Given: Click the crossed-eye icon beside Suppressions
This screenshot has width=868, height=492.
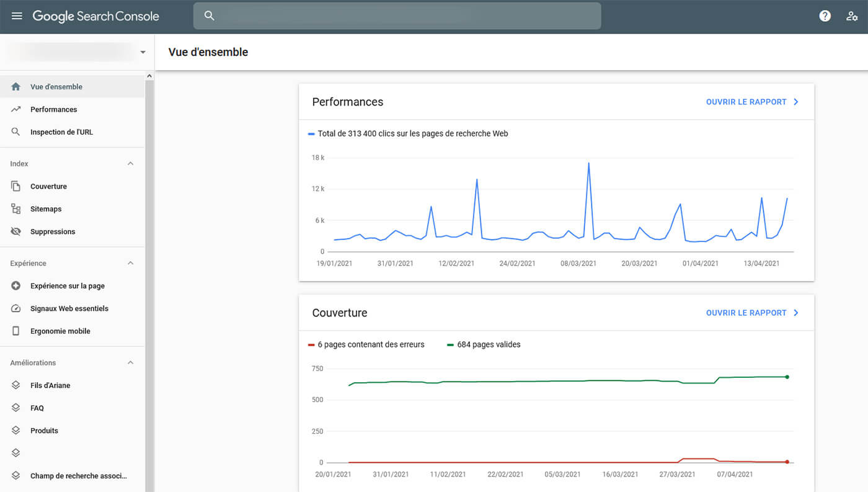Looking at the screenshot, I should 16,231.
